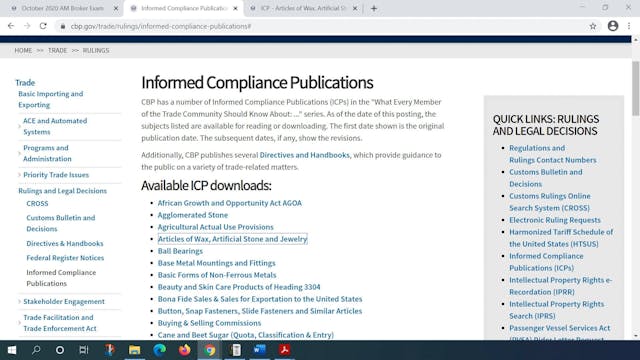
Task: Close the ICP Articles of Wax tab
Action: 355,8
